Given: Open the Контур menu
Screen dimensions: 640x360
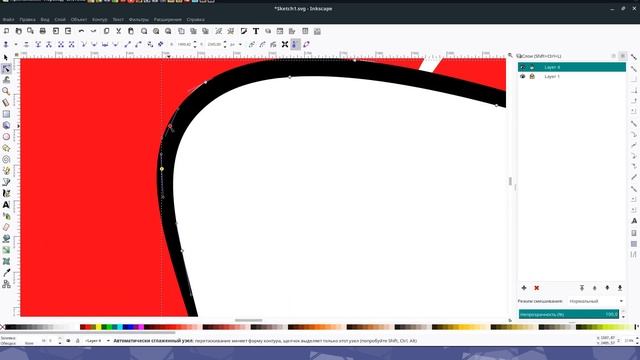Looking at the screenshot, I should [100, 19].
